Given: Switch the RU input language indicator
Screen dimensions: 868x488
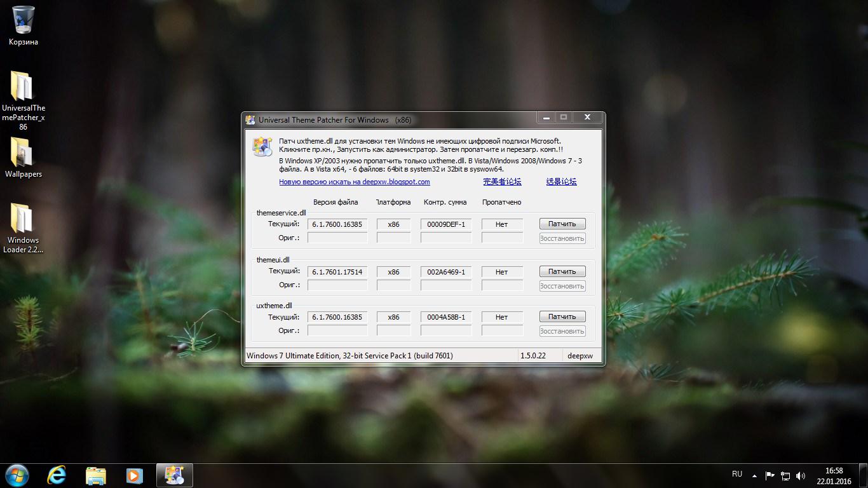Looking at the screenshot, I should point(737,474).
